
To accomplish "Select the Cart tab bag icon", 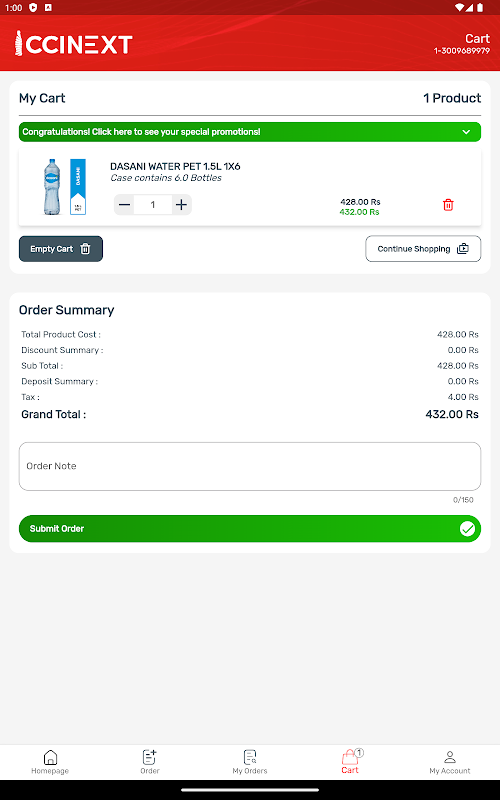I will coord(350,757).
